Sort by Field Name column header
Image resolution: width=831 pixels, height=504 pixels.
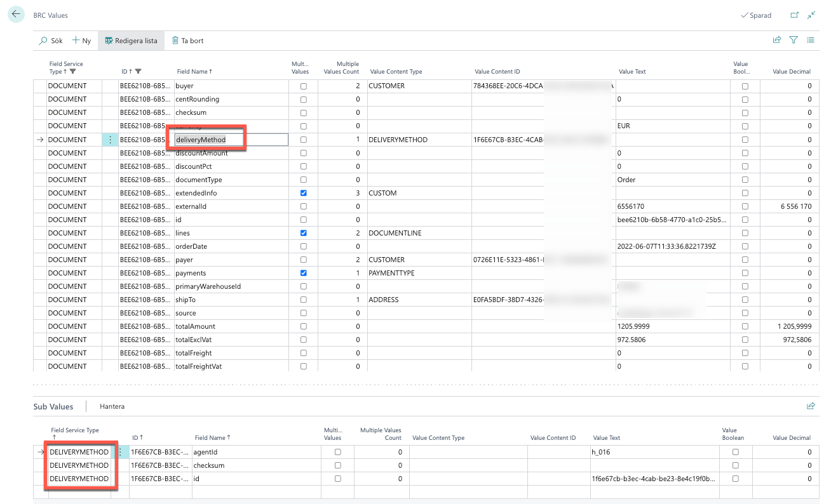tap(194, 72)
